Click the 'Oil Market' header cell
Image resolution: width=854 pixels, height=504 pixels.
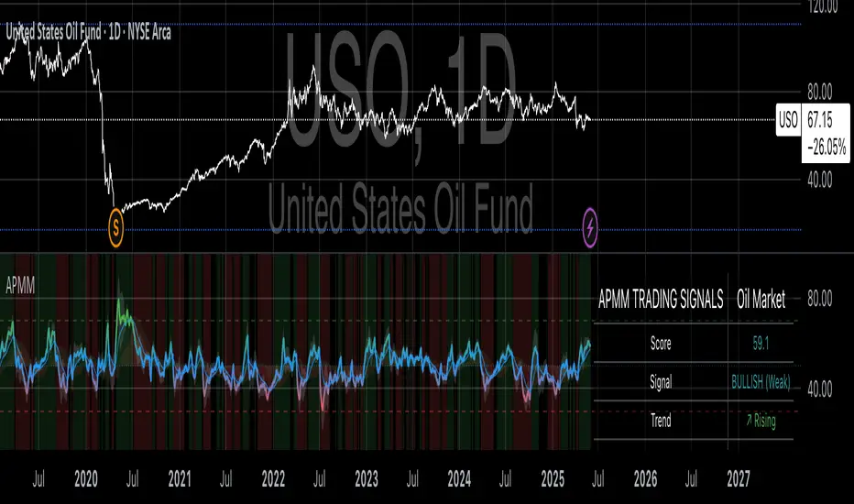tap(761, 299)
